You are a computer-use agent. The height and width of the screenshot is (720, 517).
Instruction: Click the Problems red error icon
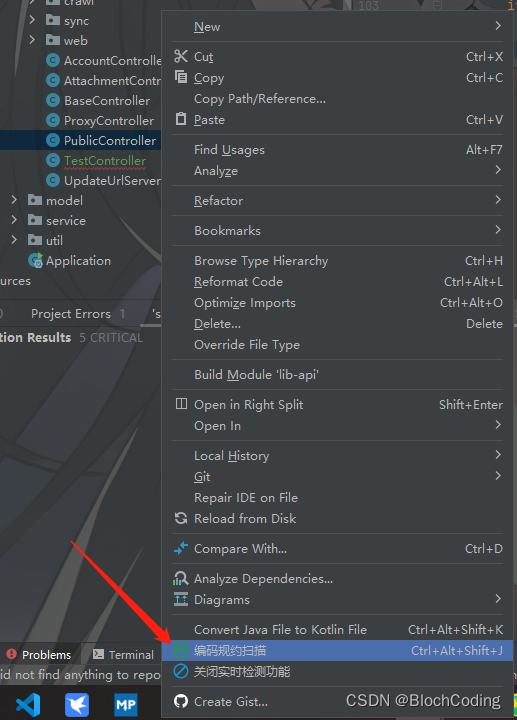click(x=12, y=654)
